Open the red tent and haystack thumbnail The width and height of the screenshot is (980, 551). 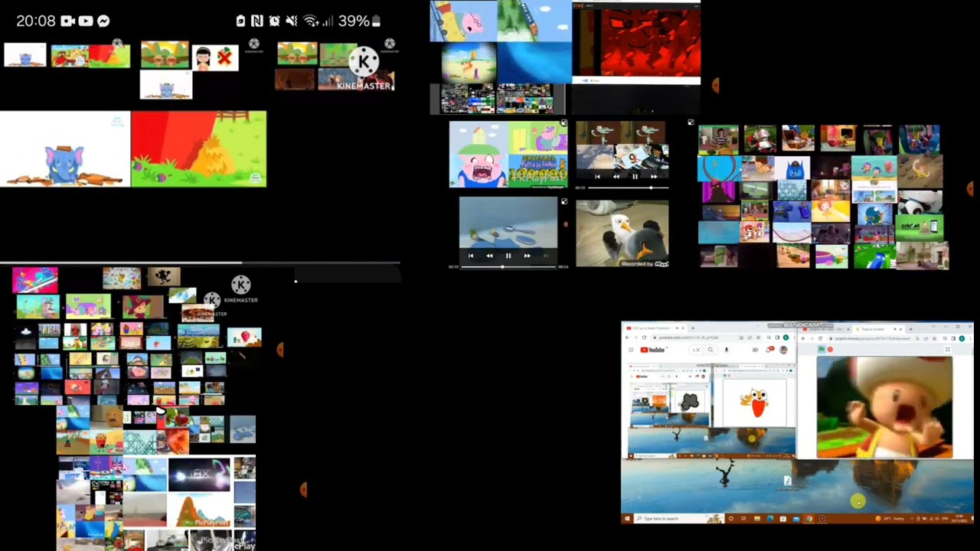point(199,149)
